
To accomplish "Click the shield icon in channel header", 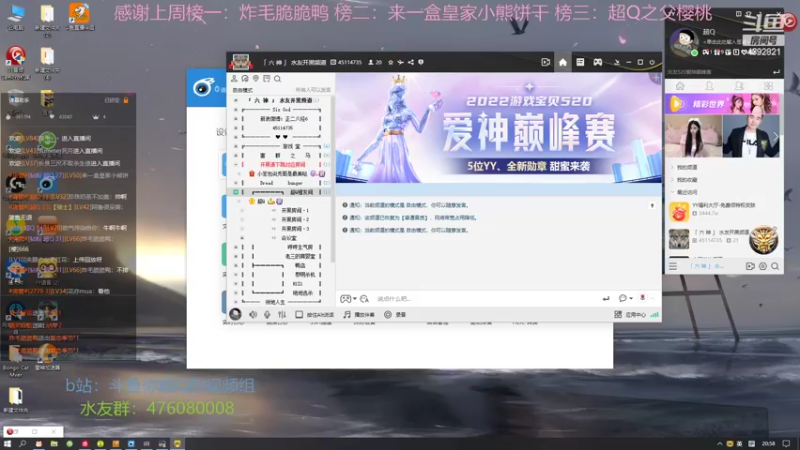I will tap(421, 62).
